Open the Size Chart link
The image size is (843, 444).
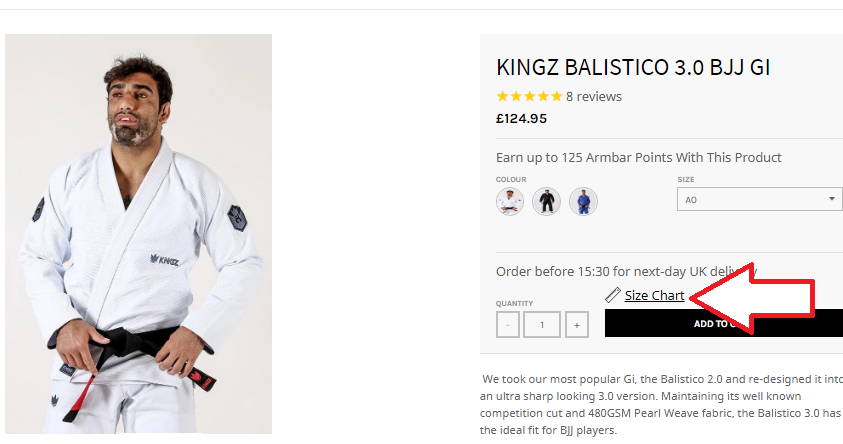[654, 296]
